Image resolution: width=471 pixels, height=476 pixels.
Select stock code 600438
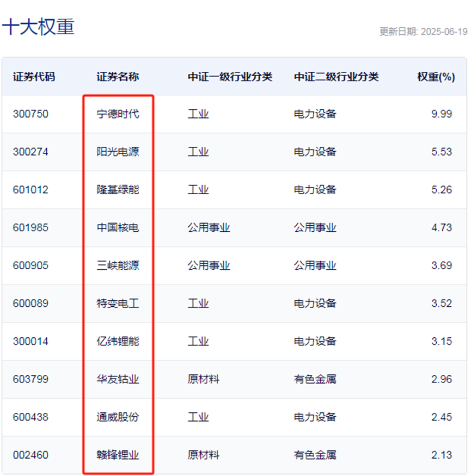pyautogui.click(x=30, y=417)
